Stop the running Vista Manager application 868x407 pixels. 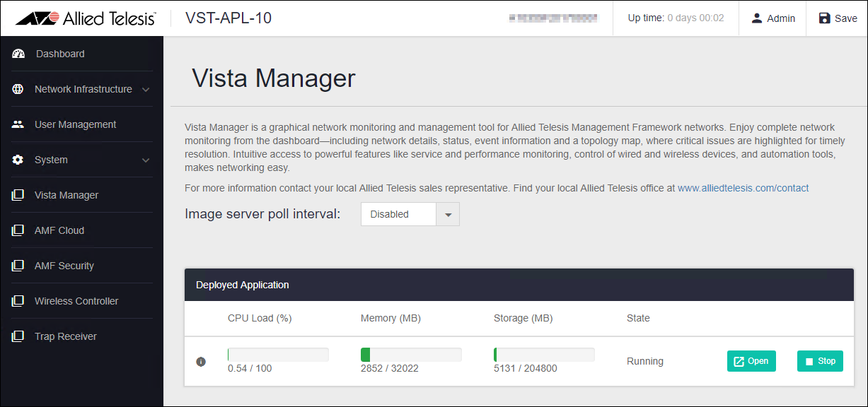point(820,361)
